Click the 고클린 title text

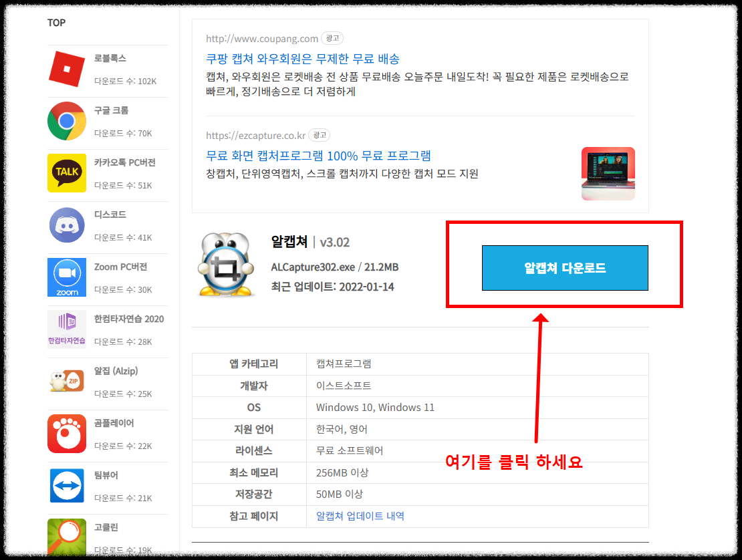pyautogui.click(x=106, y=527)
